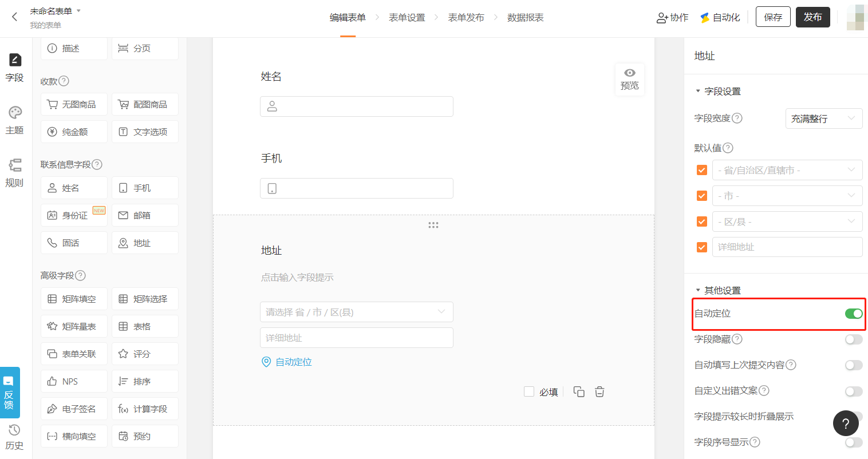Switch to the 表单设置 step
Screen dimensions: 868x459
pos(407,18)
